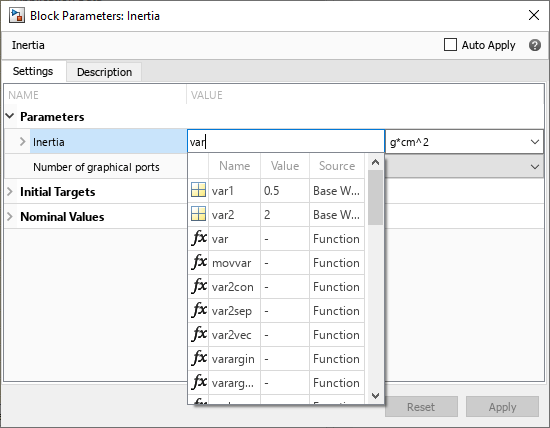Click the suggestion list scrollbar thumb

(x=375, y=197)
